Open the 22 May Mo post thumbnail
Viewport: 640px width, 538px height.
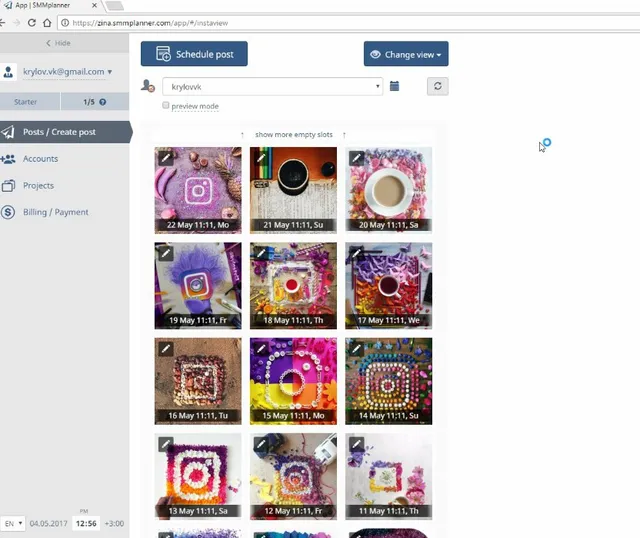pos(198,190)
